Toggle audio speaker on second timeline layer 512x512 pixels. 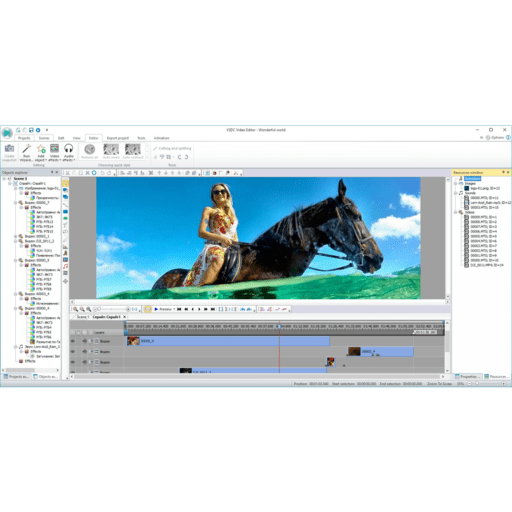point(84,352)
